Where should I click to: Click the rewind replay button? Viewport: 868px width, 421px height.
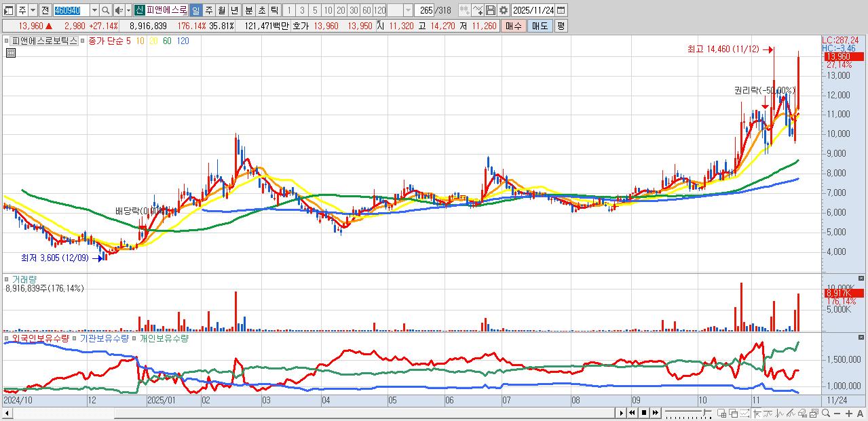pos(633,413)
